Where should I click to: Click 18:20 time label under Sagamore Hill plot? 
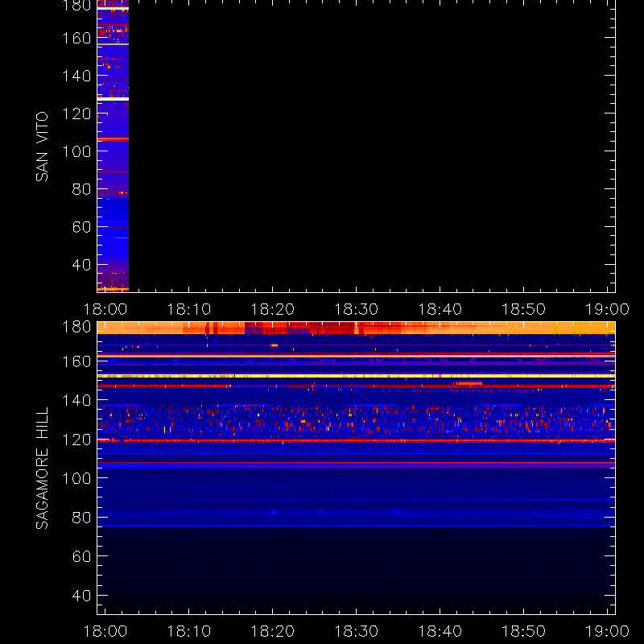tap(273, 631)
